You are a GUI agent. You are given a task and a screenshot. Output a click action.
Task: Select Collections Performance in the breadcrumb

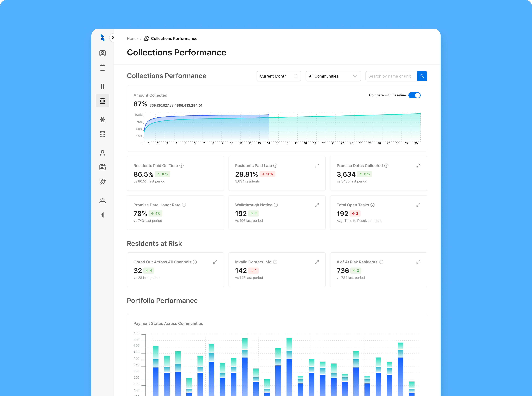pyautogui.click(x=174, y=38)
